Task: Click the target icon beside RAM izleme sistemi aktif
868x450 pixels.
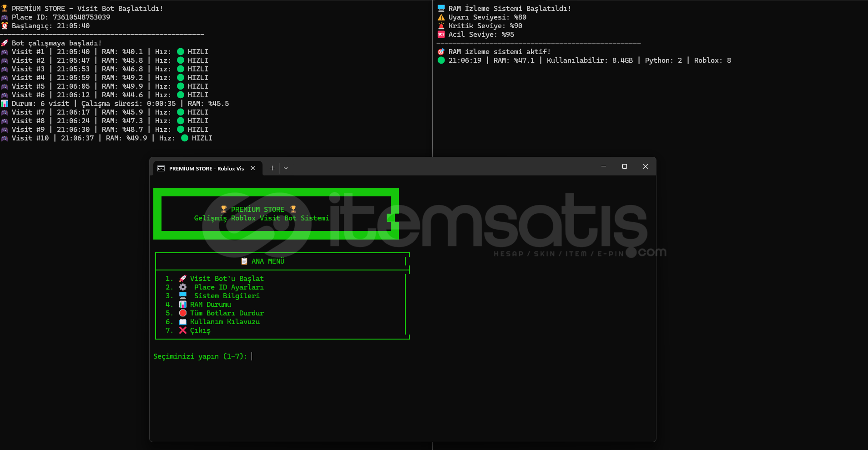Action: 441,52
